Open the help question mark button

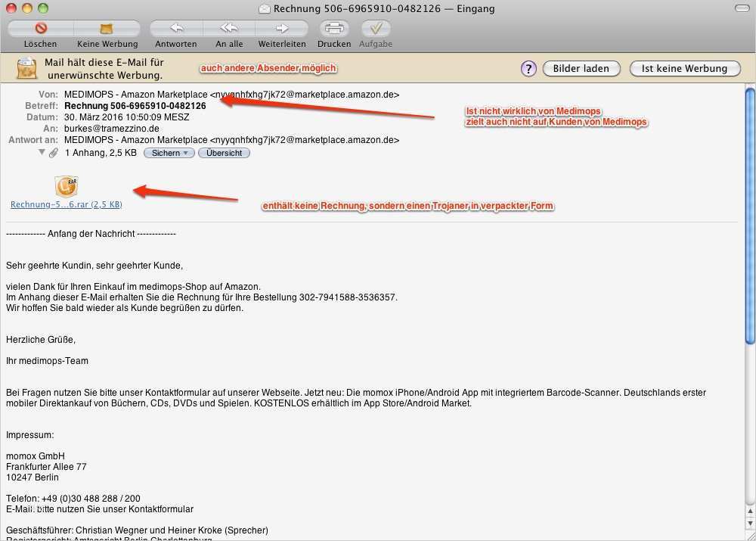tap(528, 69)
